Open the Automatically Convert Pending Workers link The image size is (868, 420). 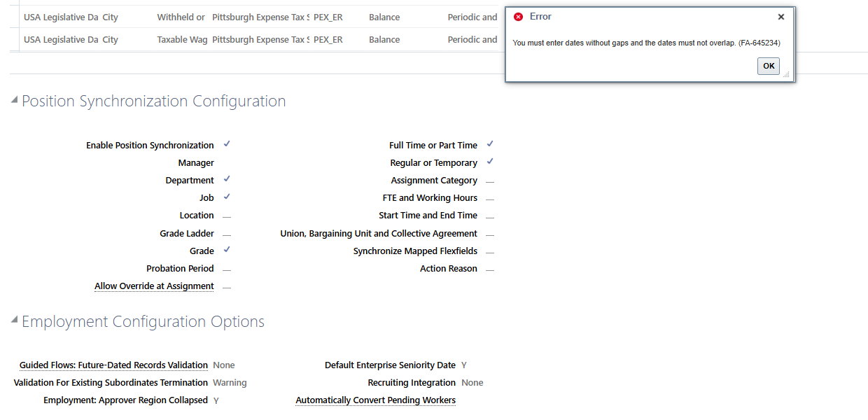point(375,400)
